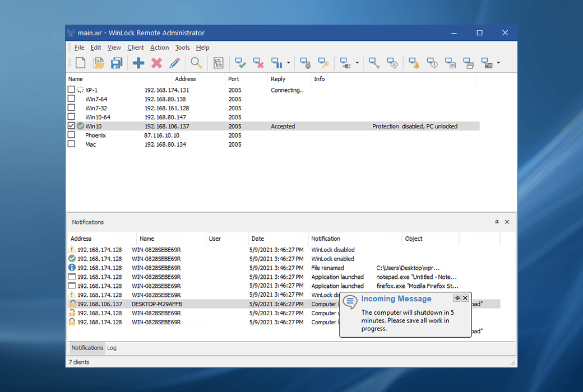Check the Phoenix client checkbox
Screen dimensions: 583x392
coord(71,134)
